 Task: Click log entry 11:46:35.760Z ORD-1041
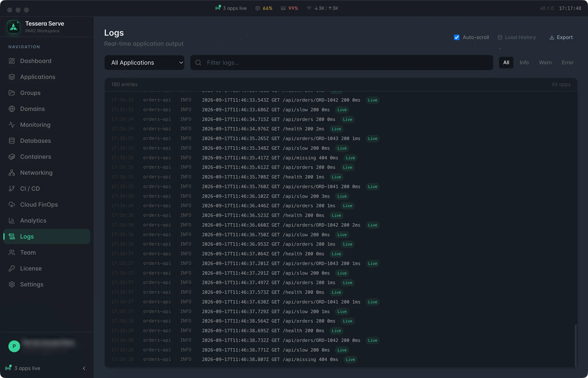341,187
